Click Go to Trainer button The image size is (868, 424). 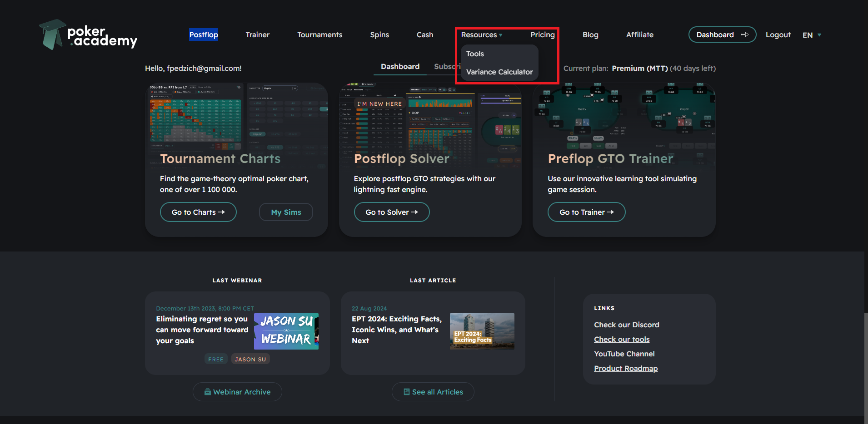point(586,212)
